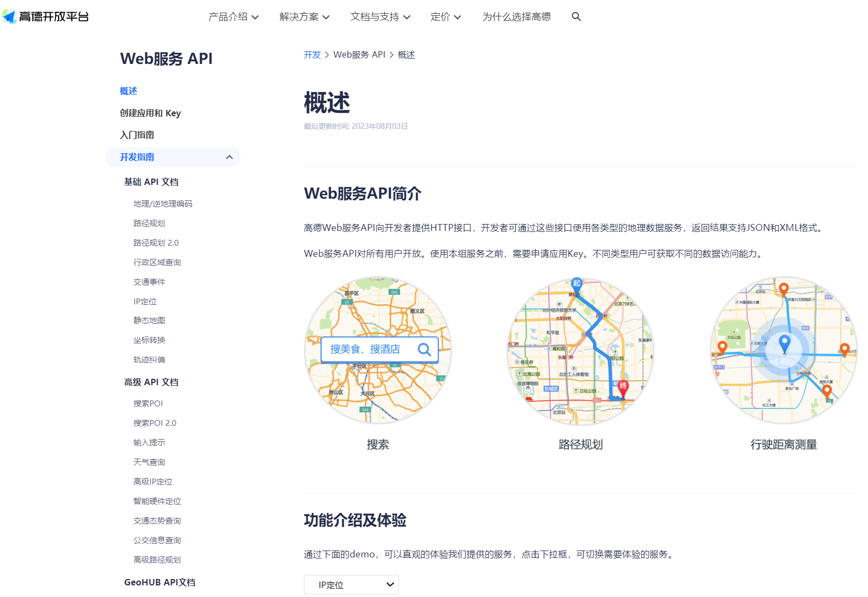The height and width of the screenshot is (597, 868).
Task: Open 入门指南 sidebar item
Action: 137,135
